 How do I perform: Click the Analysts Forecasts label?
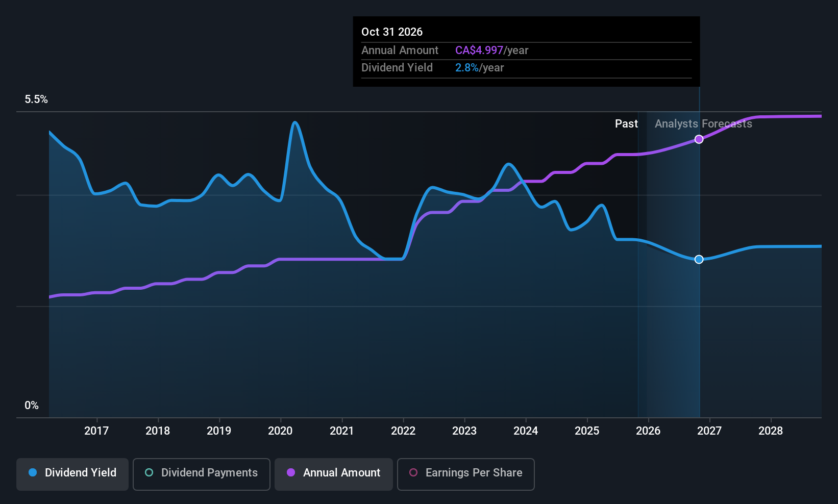(703, 124)
